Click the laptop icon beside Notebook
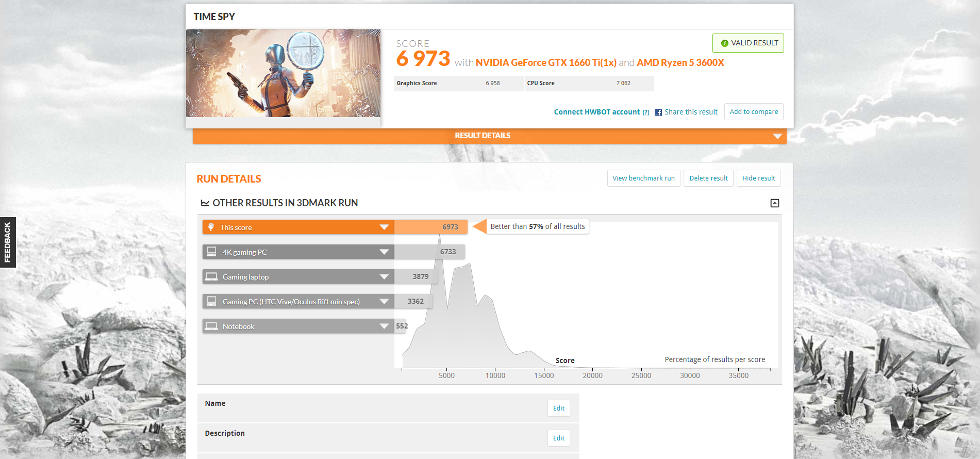Screen dimensions: 980x459 211,326
